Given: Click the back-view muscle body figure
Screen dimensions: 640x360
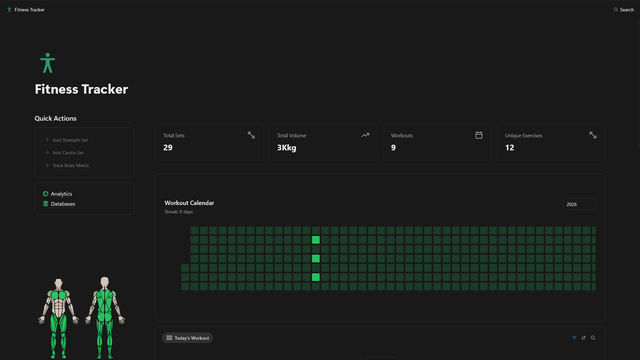Looking at the screenshot, I should 105,318.
